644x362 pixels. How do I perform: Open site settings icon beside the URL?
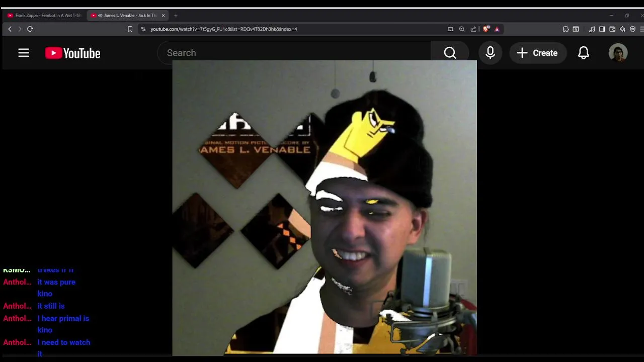(143, 29)
